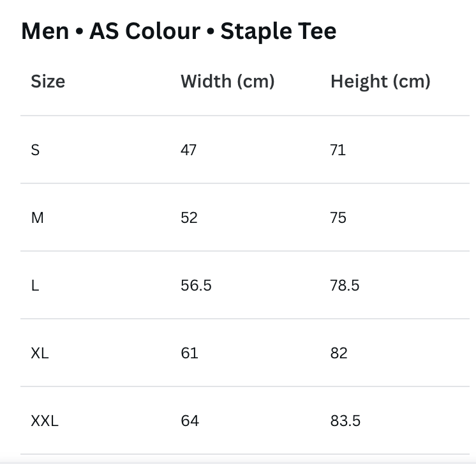
Task: Click height value 75 for size M
Action: 338,218
